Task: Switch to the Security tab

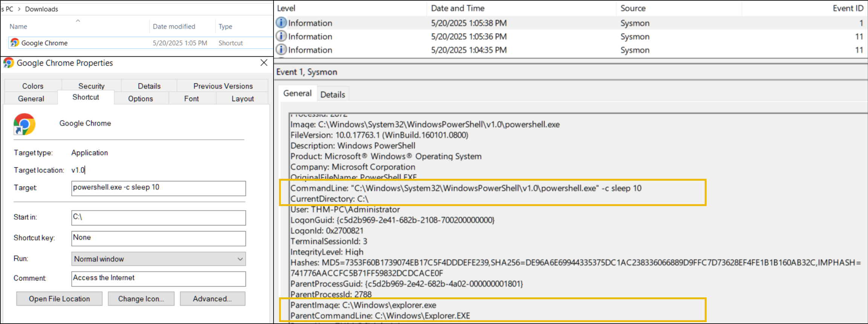Action: 91,86
